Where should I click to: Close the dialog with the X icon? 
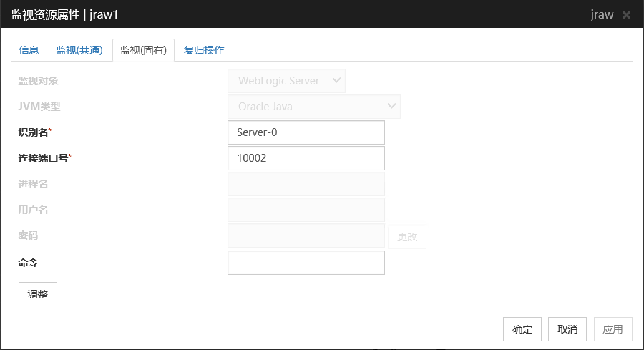[626, 15]
